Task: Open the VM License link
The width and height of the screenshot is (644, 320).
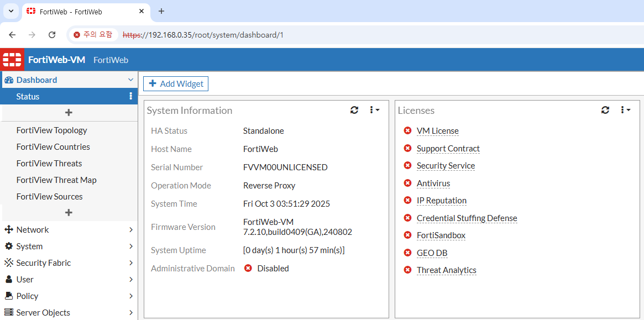Action: (437, 131)
